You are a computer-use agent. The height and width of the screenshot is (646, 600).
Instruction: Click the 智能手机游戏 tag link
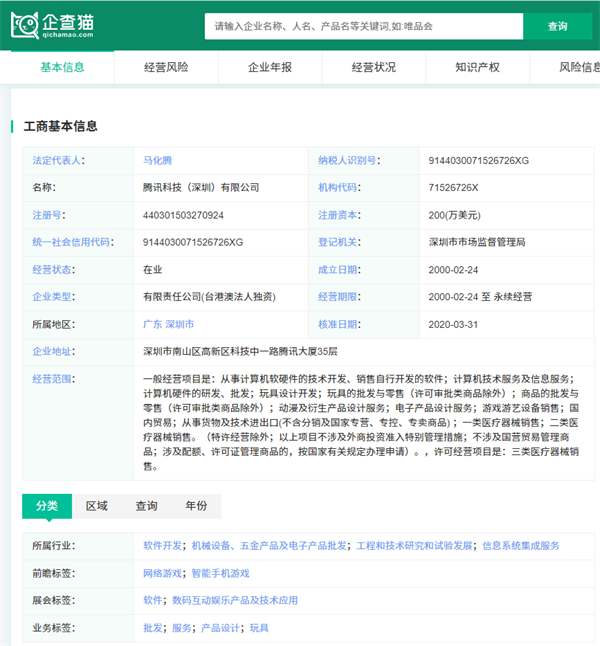tap(221, 573)
